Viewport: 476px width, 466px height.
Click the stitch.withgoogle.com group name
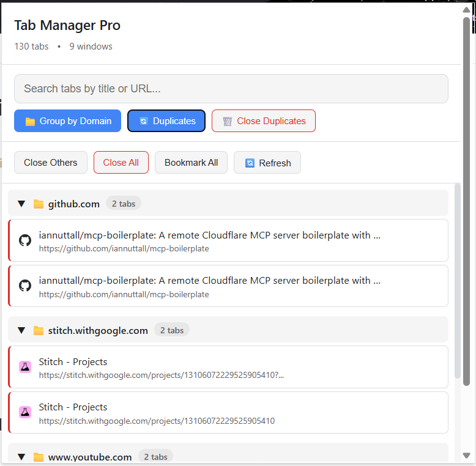[x=98, y=331]
